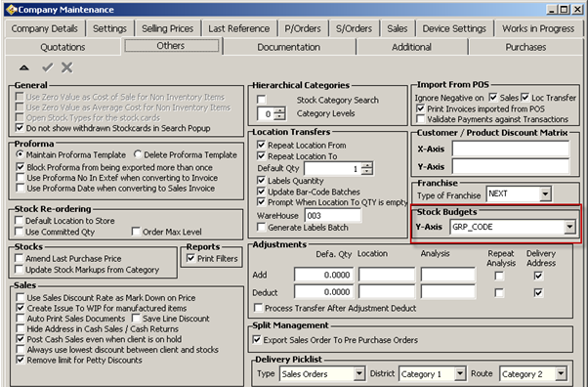
Task: Click the Discount Matrix Y-Axis field
Action: click(x=511, y=166)
